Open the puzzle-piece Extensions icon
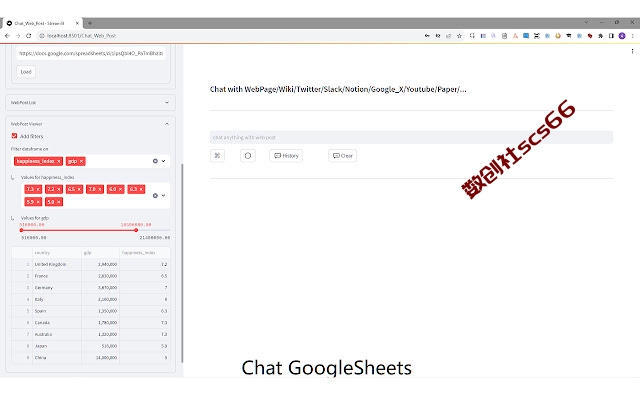This screenshot has width=640, height=400. (600, 36)
